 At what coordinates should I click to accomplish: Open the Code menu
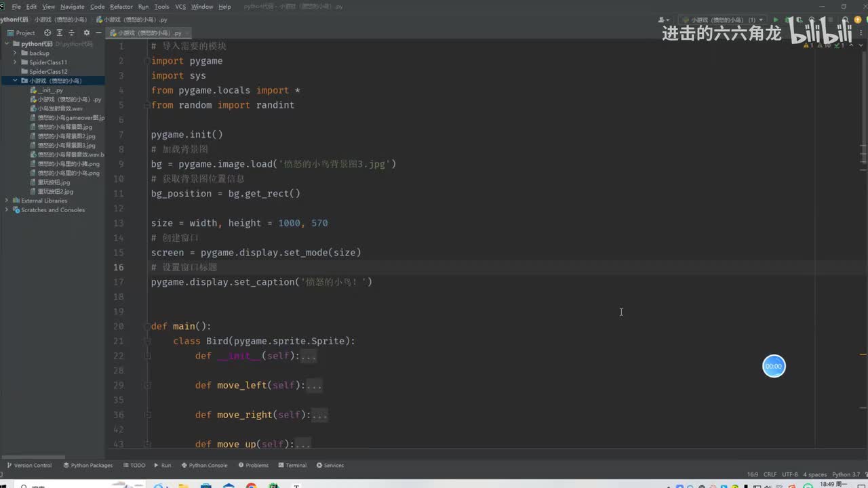[x=98, y=7]
